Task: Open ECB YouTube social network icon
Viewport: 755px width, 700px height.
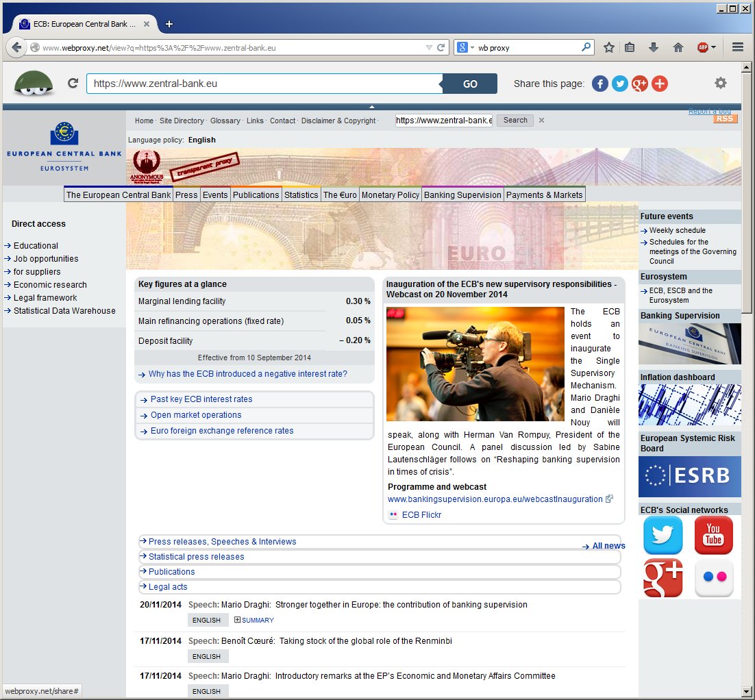Action: pos(714,536)
